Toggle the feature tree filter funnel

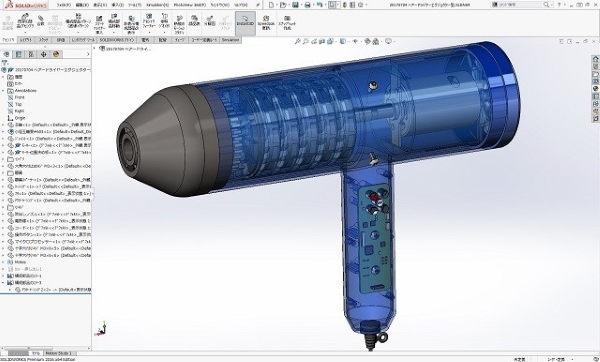point(5,63)
